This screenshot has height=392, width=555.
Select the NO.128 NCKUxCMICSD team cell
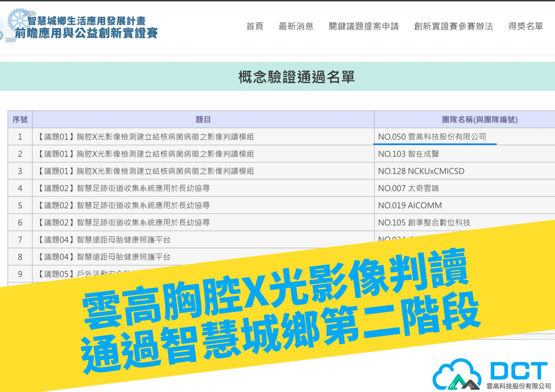[x=465, y=171]
